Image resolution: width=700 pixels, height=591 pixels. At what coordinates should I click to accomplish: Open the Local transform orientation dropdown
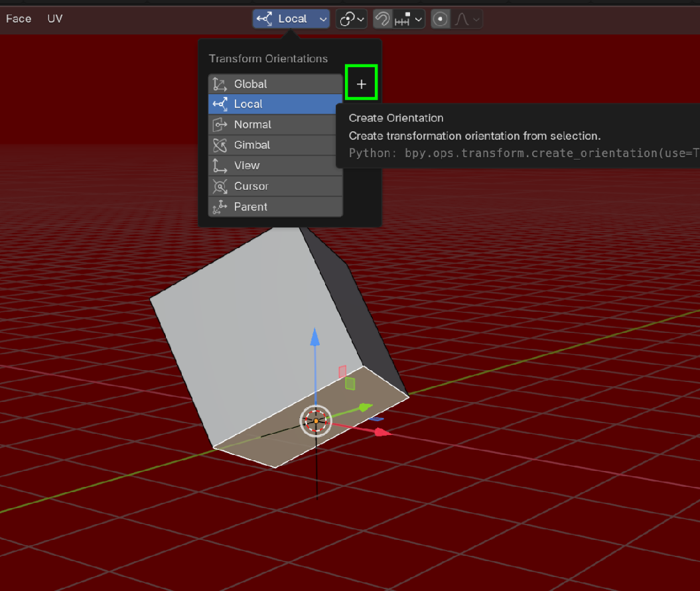click(x=291, y=19)
